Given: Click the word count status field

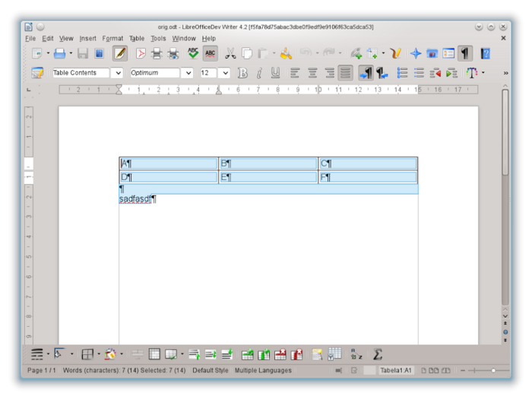Looking at the screenshot, I should point(124,370).
